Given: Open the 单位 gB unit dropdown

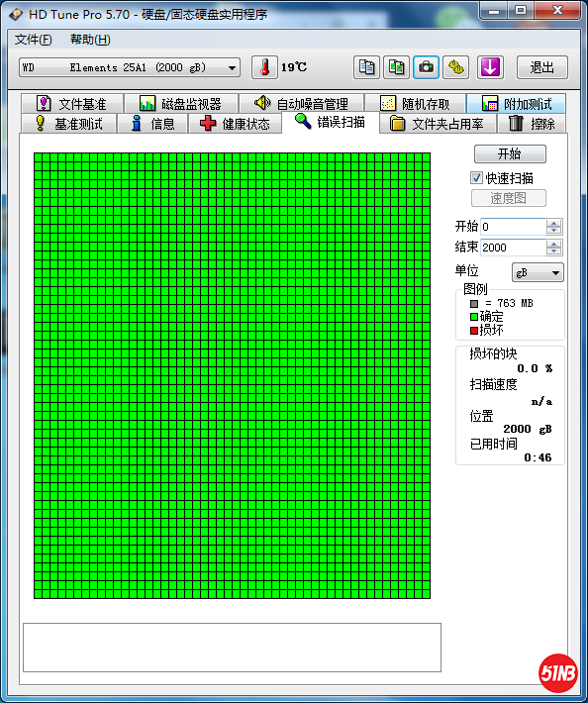Looking at the screenshot, I should [538, 272].
